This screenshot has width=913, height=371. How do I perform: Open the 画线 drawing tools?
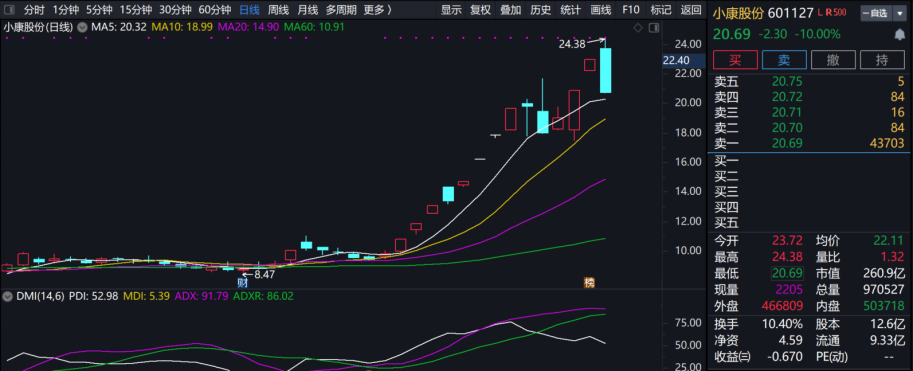click(600, 10)
